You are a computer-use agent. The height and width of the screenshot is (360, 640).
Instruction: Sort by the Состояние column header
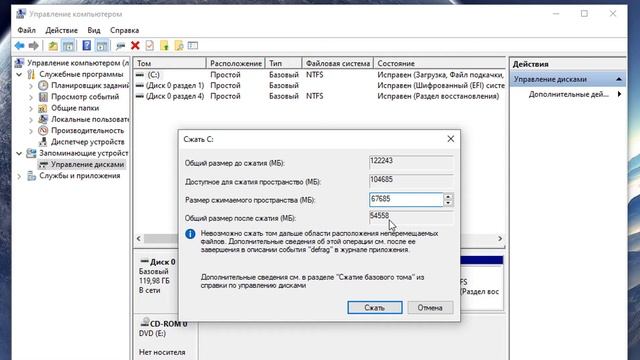click(439, 63)
